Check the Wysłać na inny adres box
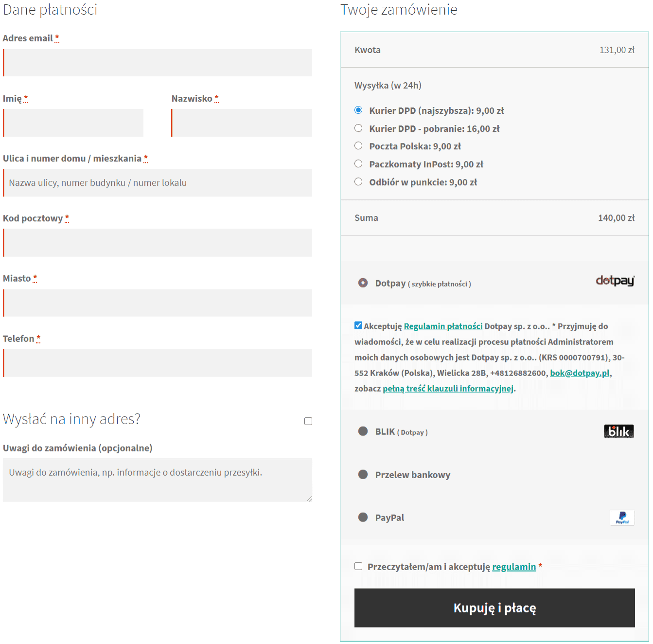653x644 pixels. 308,420
